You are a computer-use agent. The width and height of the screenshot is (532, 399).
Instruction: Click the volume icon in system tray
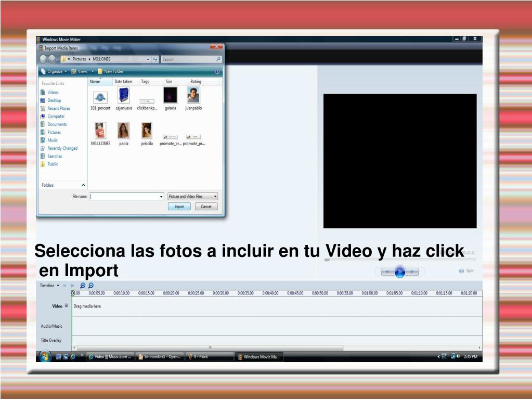click(458, 356)
